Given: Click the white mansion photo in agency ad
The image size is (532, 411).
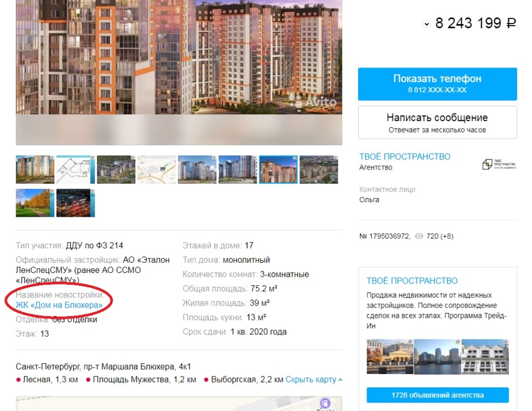Looking at the screenshot, I should 485,356.
